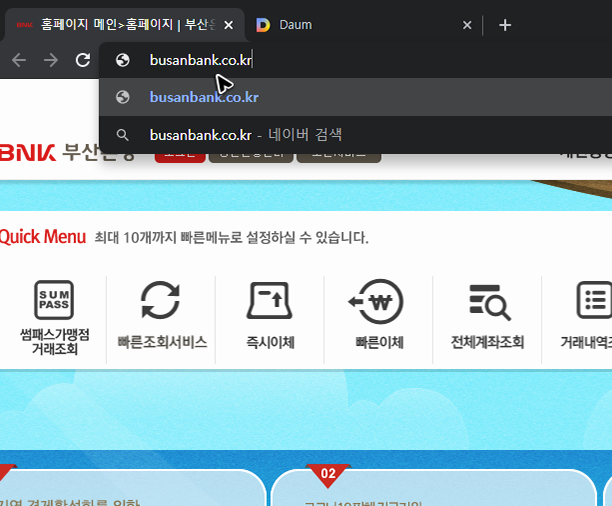Choose the busanbank.co.kr 네이버 검색 suggestion

[356, 135]
